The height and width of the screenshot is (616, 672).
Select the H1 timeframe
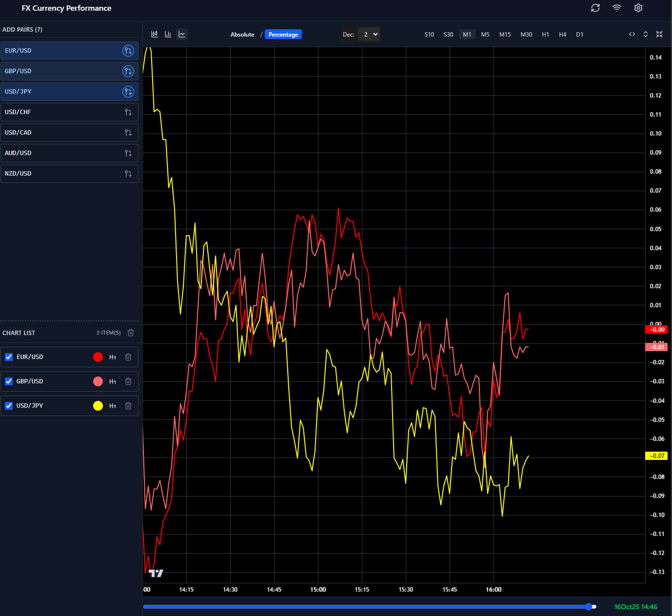tap(546, 35)
